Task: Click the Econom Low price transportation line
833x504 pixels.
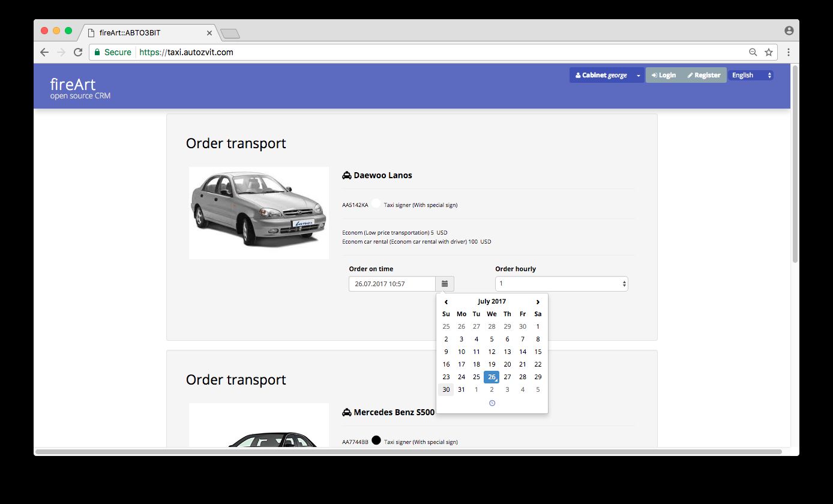Action: click(x=395, y=233)
